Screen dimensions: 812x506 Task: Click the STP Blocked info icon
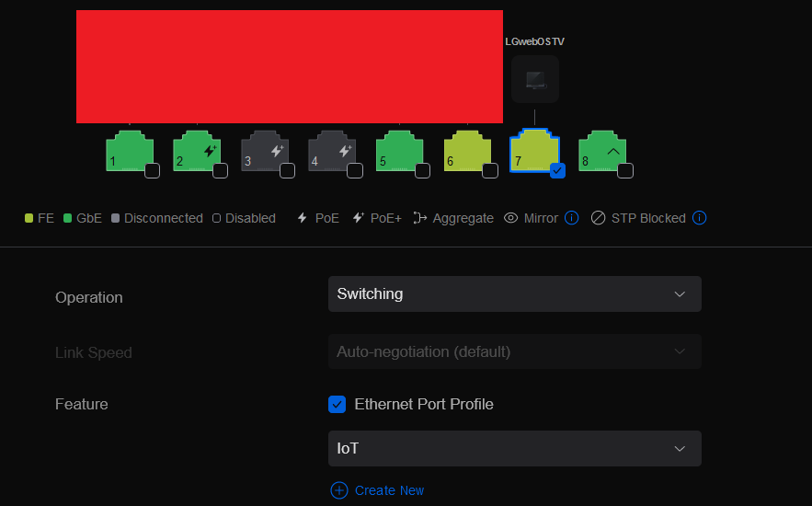[699, 218]
